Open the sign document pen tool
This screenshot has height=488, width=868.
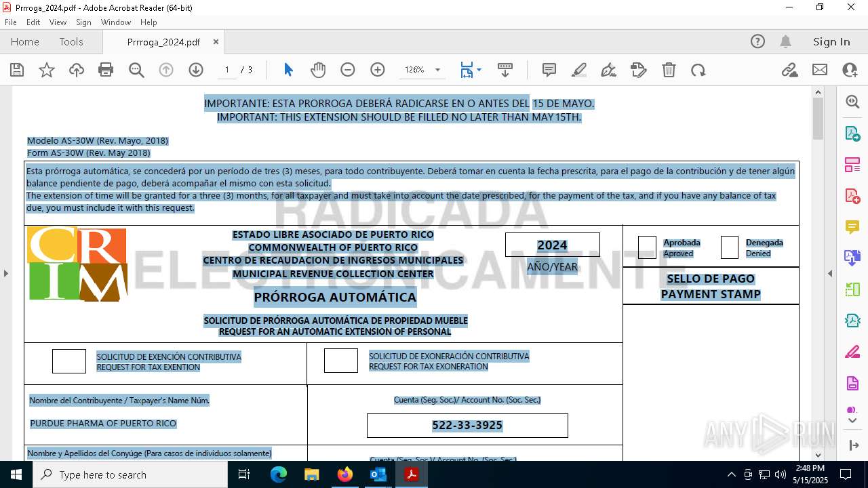[609, 70]
